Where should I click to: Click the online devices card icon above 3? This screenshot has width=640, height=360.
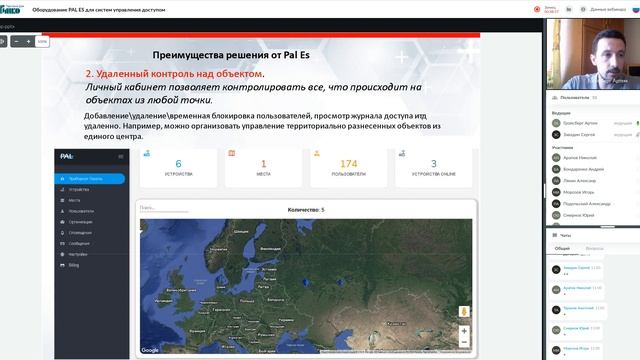coord(402,153)
